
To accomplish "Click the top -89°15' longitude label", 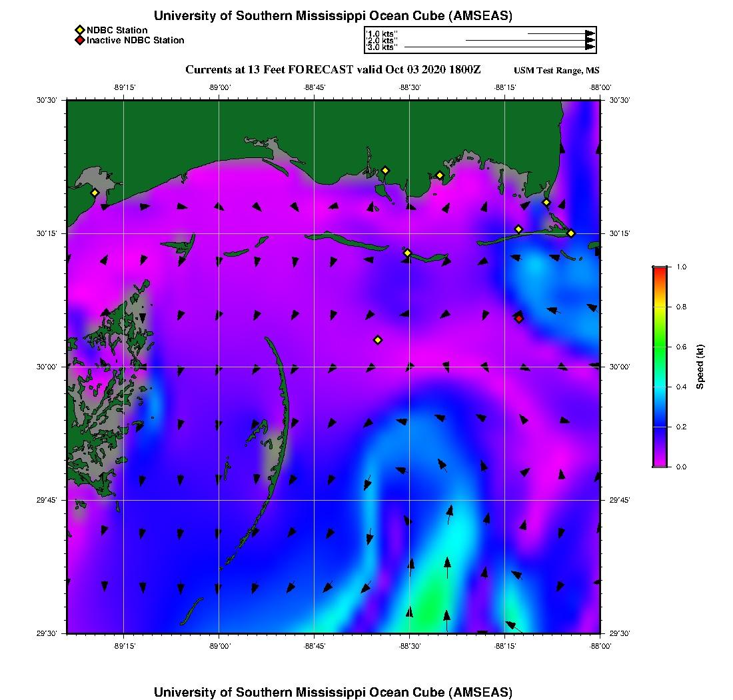I will click(x=125, y=87).
